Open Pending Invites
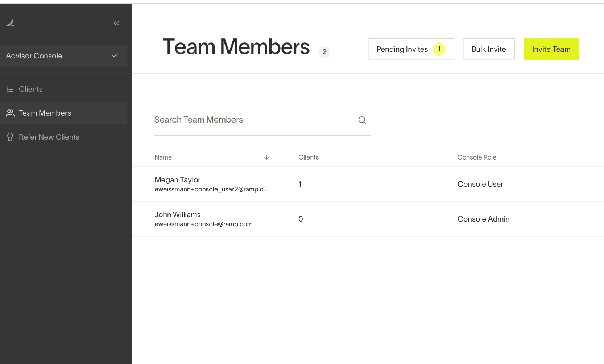 pos(411,49)
